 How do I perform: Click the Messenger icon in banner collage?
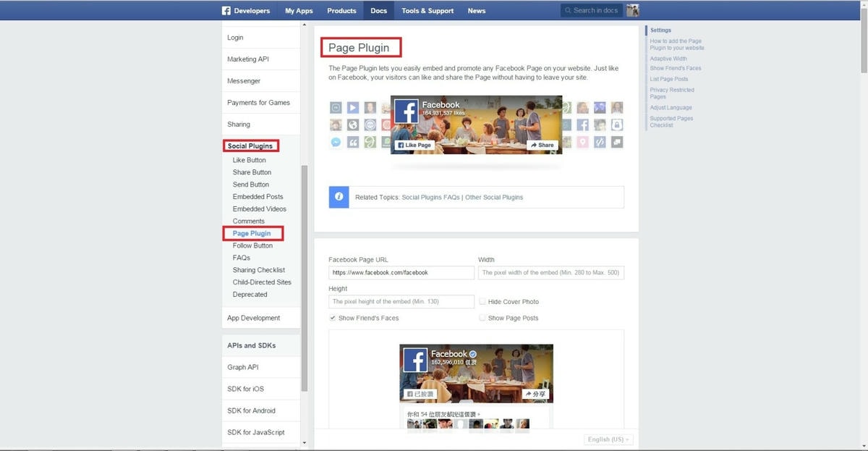(x=336, y=142)
